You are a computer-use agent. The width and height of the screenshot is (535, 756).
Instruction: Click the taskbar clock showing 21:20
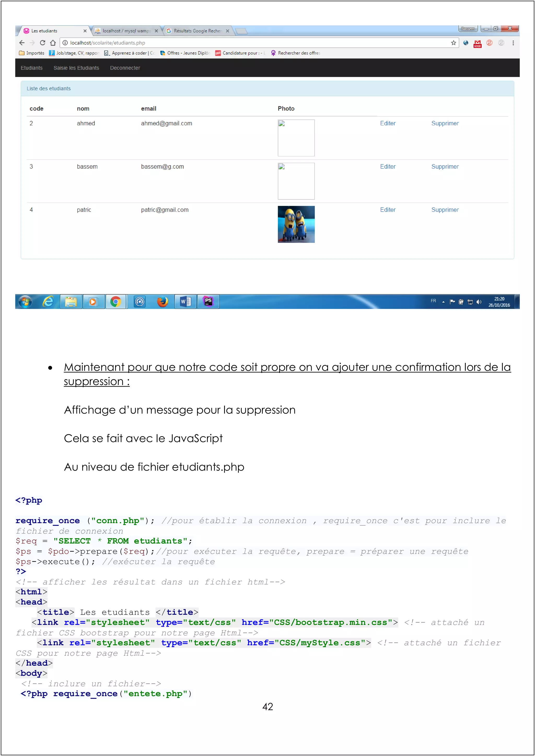(x=499, y=302)
